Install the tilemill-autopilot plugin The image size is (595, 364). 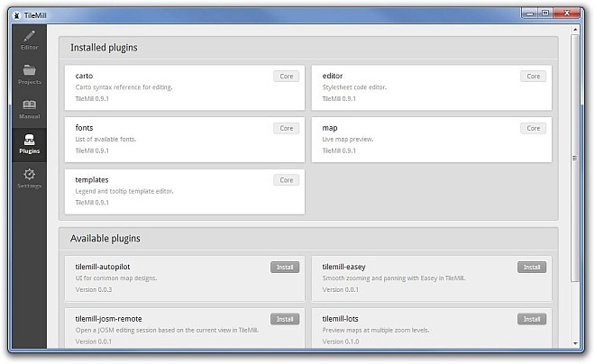285,268
